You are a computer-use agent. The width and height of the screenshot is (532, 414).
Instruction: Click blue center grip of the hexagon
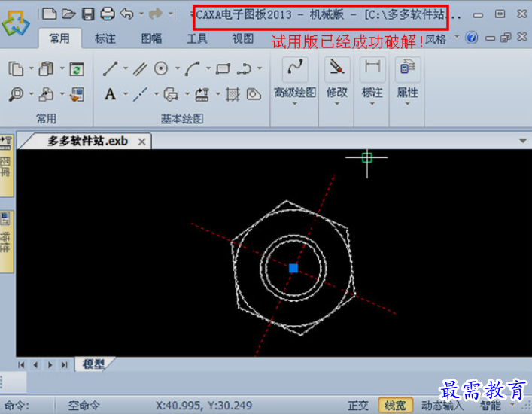tap(293, 269)
